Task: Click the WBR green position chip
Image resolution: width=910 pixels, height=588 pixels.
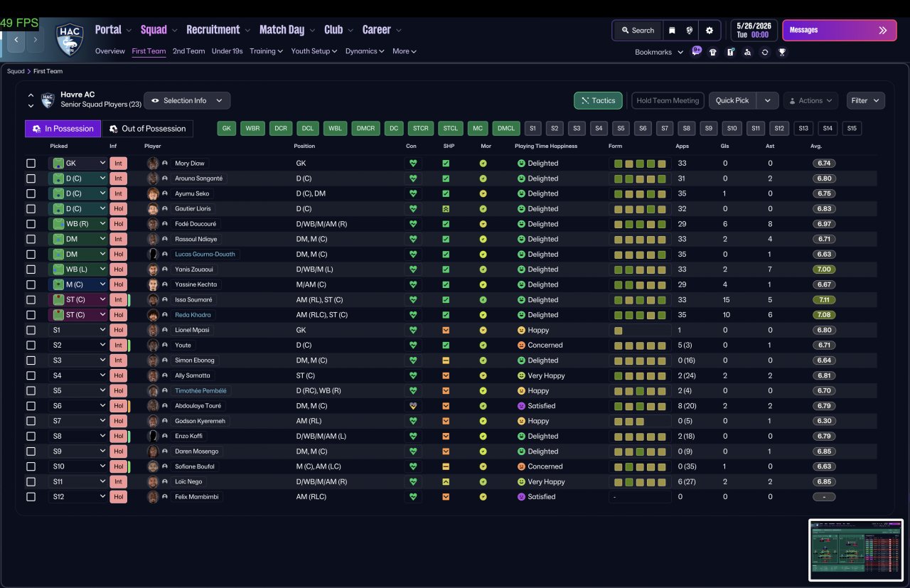Action: [x=252, y=129]
